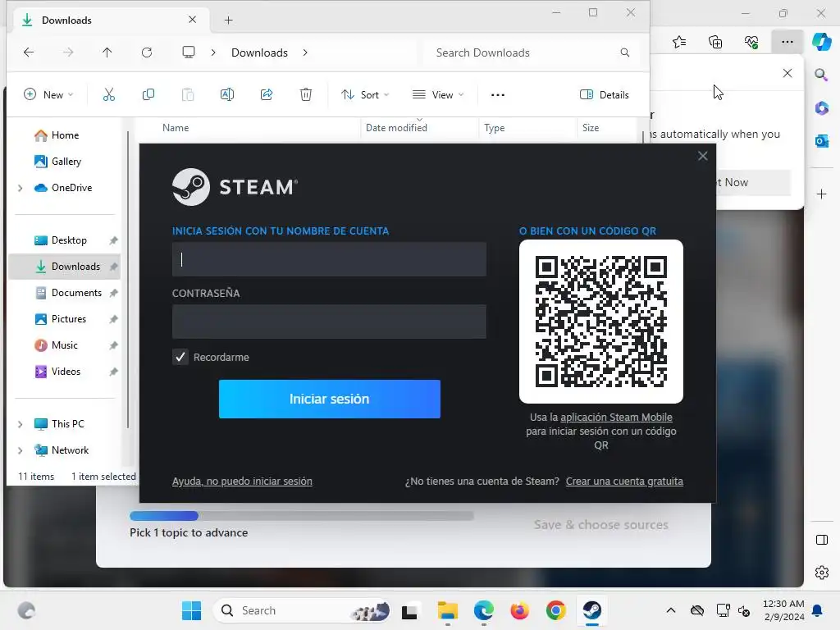Go back in File Explorer
The width and height of the screenshot is (840, 630).
click(x=29, y=52)
